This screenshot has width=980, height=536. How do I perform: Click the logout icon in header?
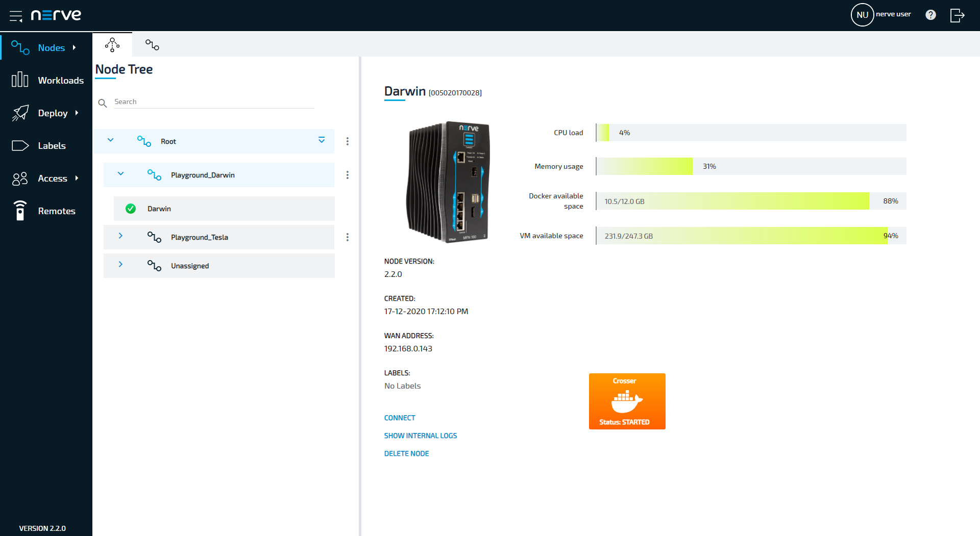(x=957, y=15)
